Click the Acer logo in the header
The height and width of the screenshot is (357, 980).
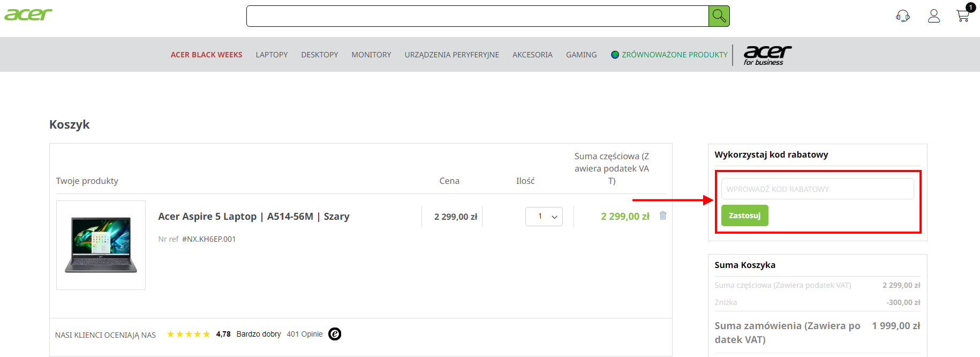coord(28,14)
